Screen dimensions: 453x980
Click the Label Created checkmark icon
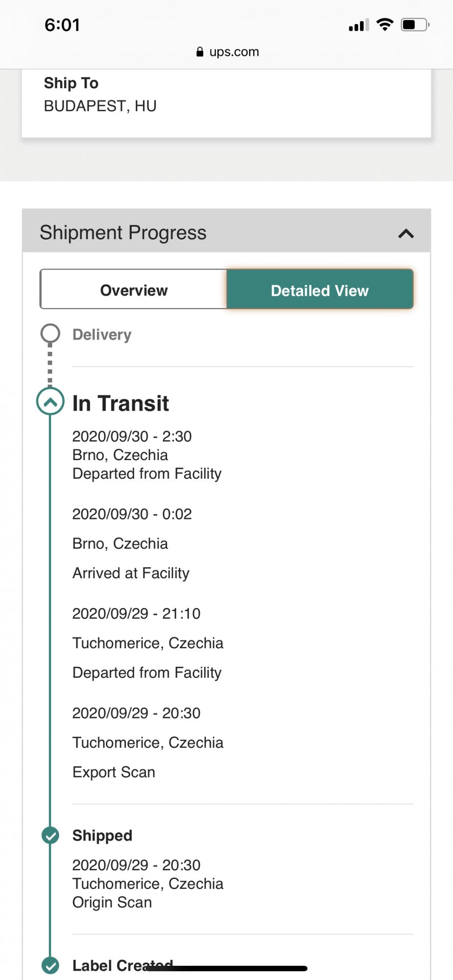point(50,965)
